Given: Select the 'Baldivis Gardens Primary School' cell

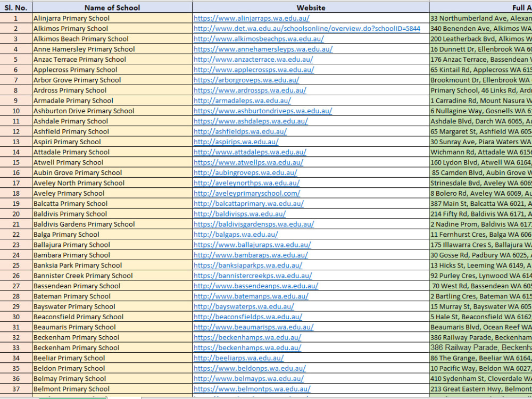Looking at the screenshot, I should (112, 224).
